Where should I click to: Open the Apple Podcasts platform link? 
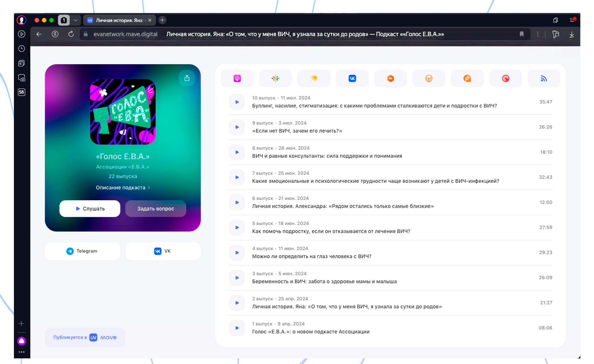(237, 78)
